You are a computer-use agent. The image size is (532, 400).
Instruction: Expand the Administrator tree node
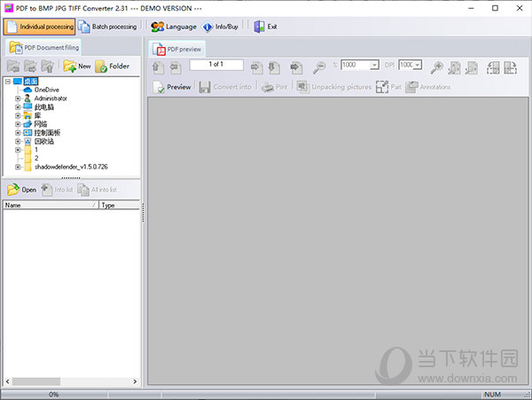[18, 98]
